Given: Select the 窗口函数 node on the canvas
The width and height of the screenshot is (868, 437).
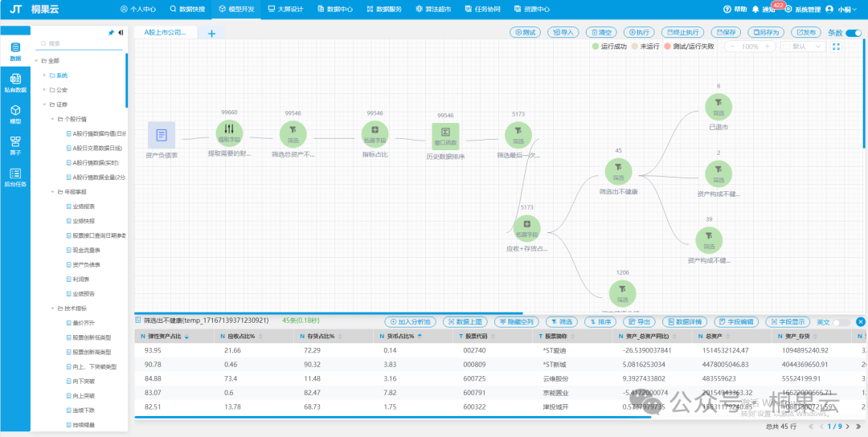Looking at the screenshot, I should (x=445, y=137).
